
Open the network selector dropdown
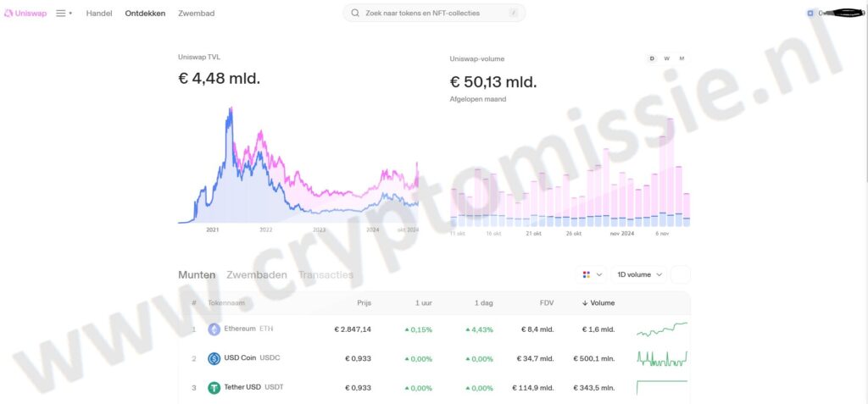coord(592,274)
